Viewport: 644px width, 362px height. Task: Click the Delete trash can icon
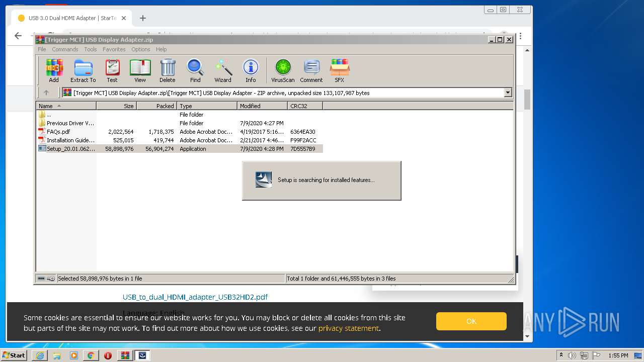pyautogui.click(x=168, y=70)
